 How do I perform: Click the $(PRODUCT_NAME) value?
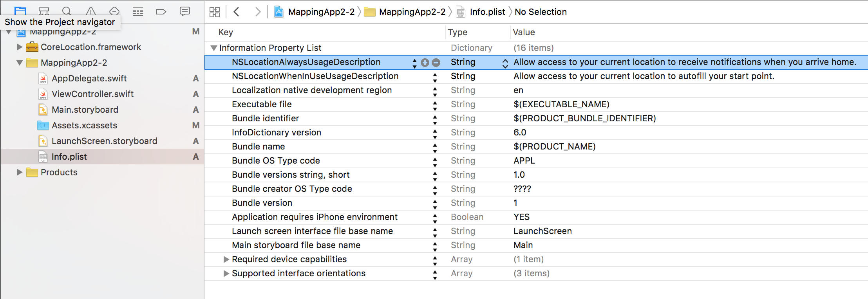coord(554,146)
